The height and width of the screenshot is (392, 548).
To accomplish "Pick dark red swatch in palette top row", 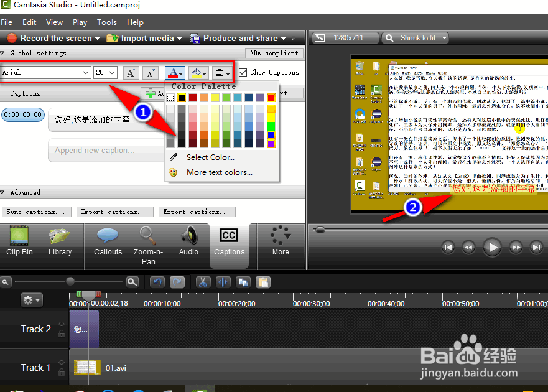I will coord(193,98).
